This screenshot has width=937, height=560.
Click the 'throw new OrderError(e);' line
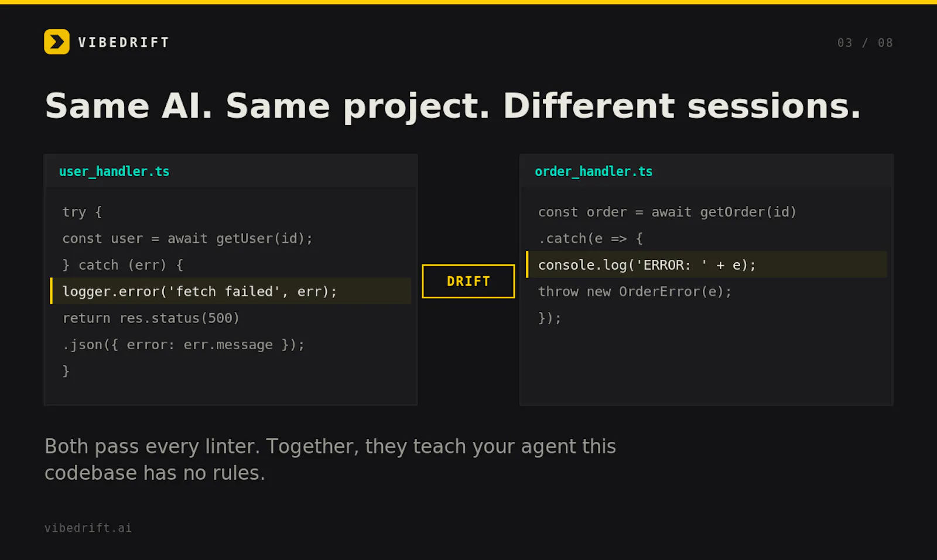point(635,291)
